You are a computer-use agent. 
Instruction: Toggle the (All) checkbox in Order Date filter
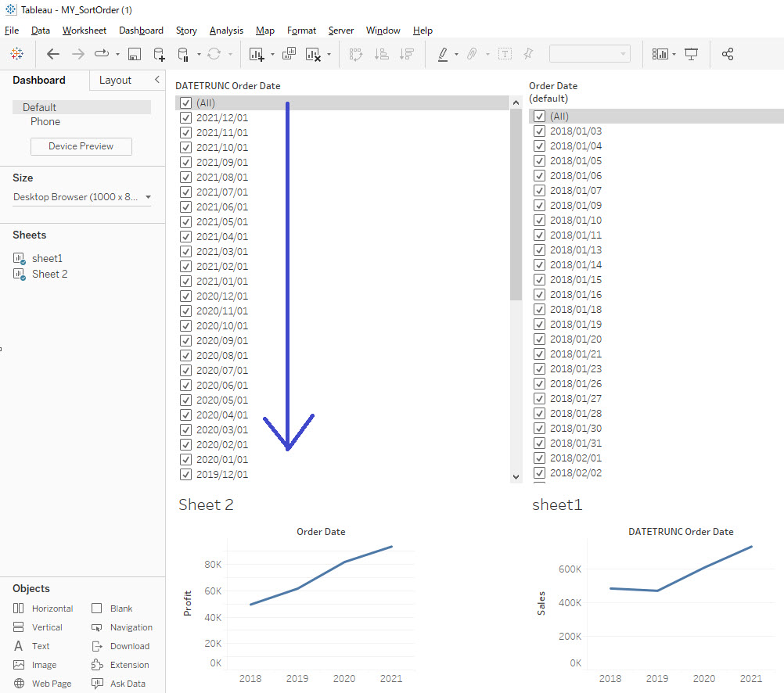[x=539, y=116]
